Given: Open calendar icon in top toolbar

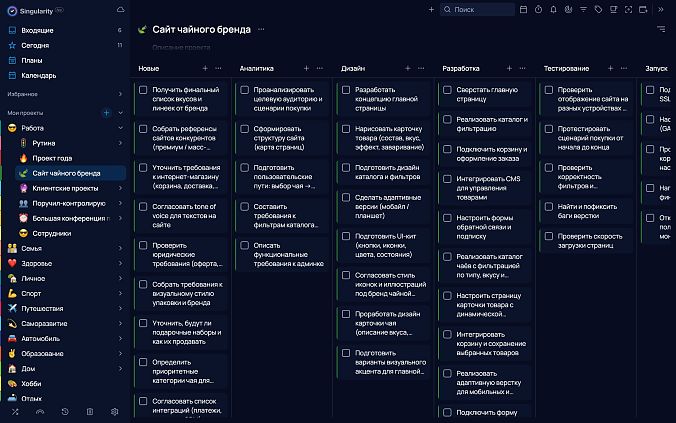Looking at the screenshot, I should (x=525, y=9).
